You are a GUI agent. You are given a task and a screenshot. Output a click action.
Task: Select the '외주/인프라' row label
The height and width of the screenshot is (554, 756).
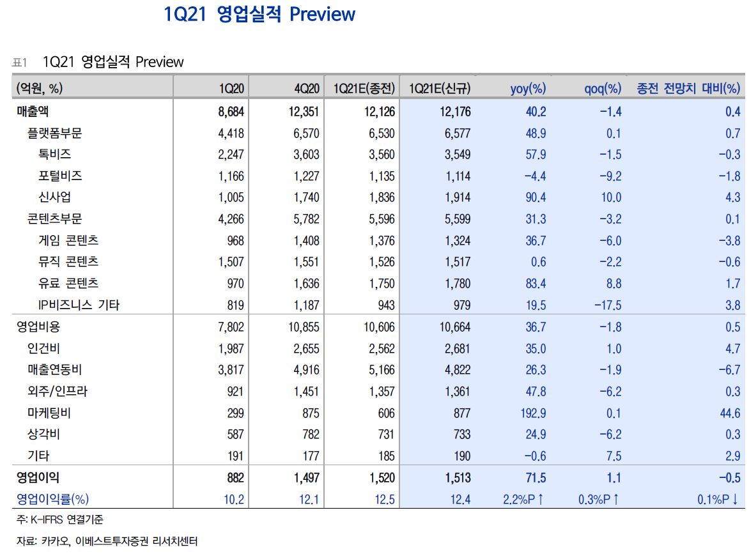click(x=58, y=391)
